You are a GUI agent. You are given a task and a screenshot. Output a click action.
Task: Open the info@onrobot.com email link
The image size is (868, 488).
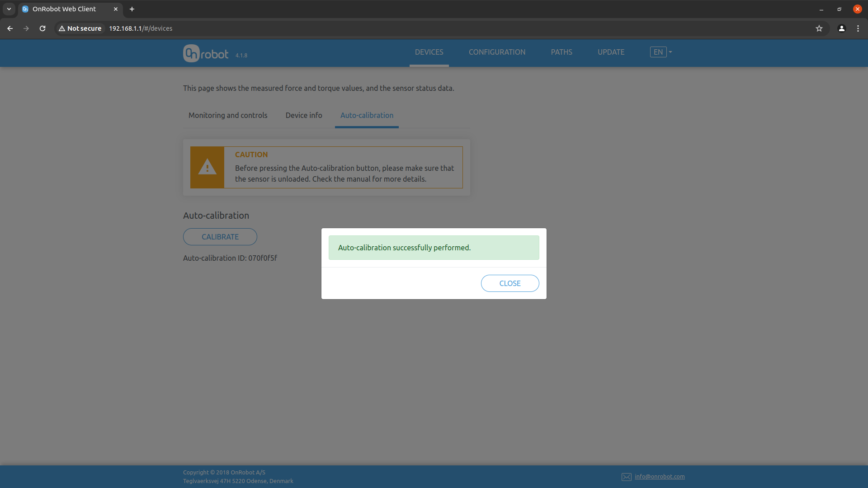[660, 476]
